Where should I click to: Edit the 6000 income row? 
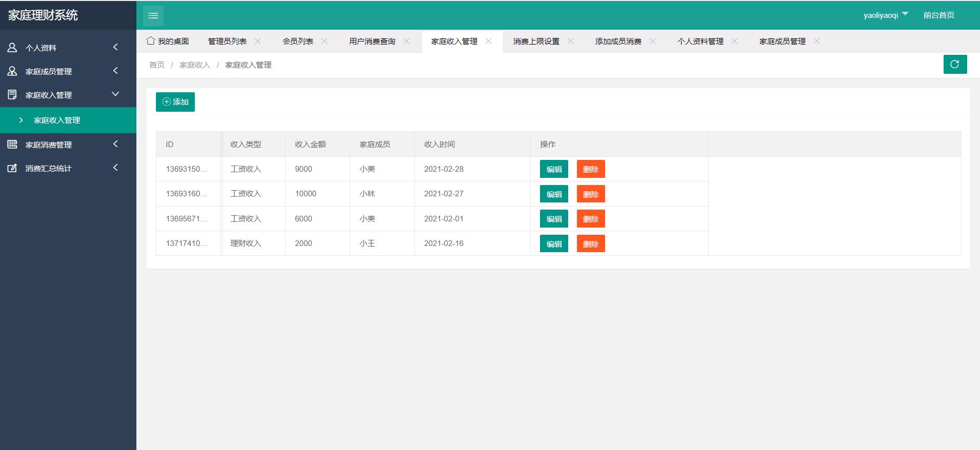click(554, 219)
